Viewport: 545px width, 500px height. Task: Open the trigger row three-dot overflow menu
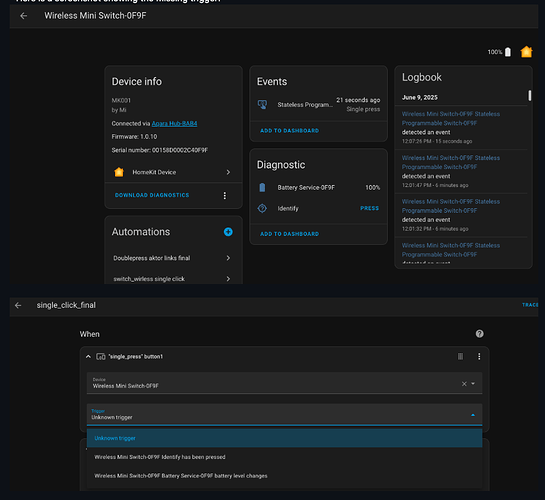[x=479, y=356]
